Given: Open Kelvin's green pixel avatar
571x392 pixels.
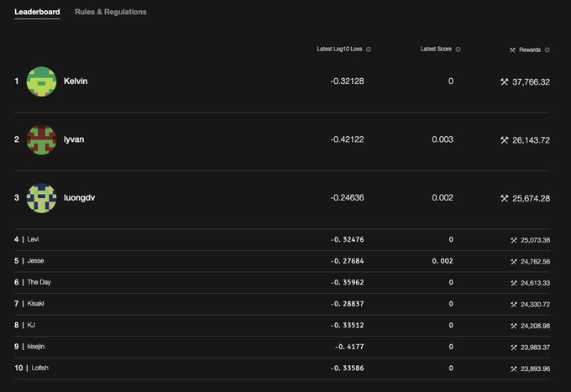Looking at the screenshot, I should 41,81.
